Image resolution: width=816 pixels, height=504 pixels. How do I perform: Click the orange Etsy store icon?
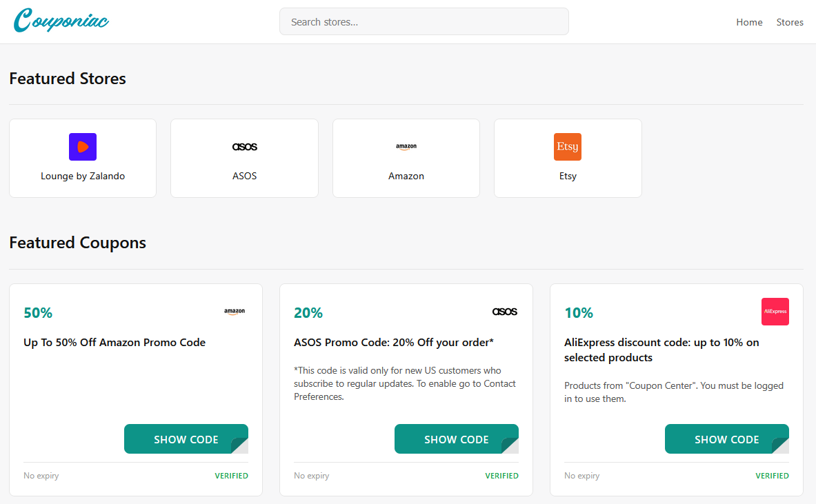point(568,147)
